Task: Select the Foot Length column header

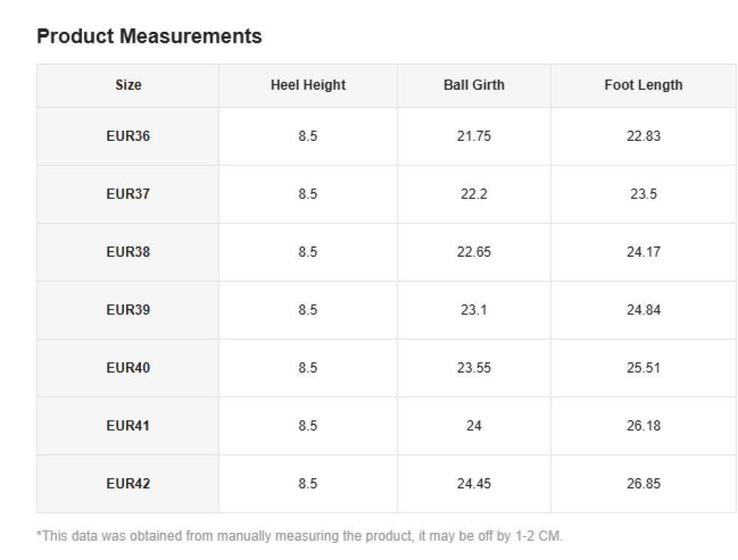Action: point(643,85)
